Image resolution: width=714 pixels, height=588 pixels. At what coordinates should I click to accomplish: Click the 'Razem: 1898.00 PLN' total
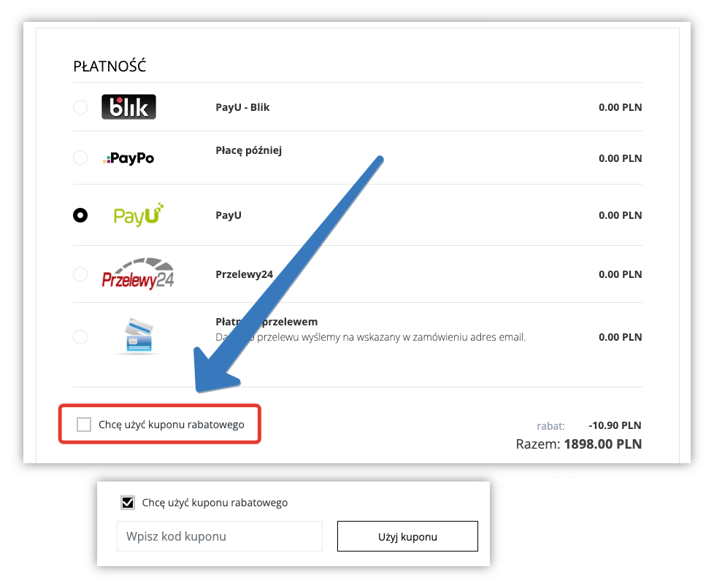(578, 444)
